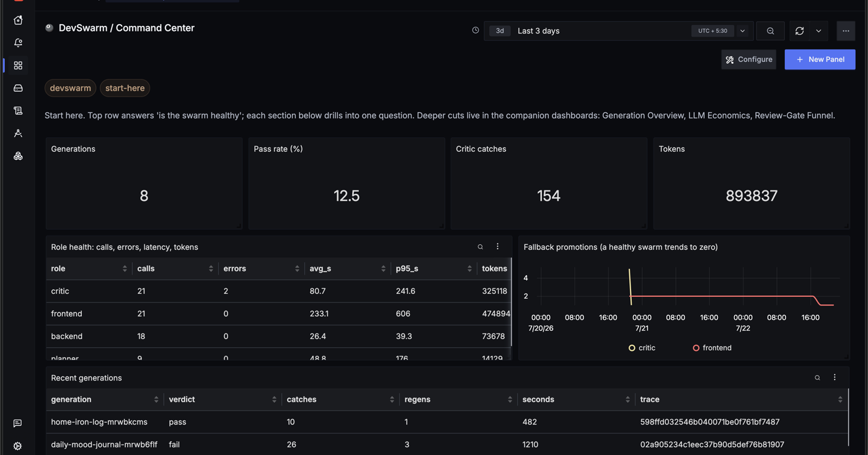The width and height of the screenshot is (868, 455).
Task: Click the 'critic' row in Role health table
Action: coord(278,291)
